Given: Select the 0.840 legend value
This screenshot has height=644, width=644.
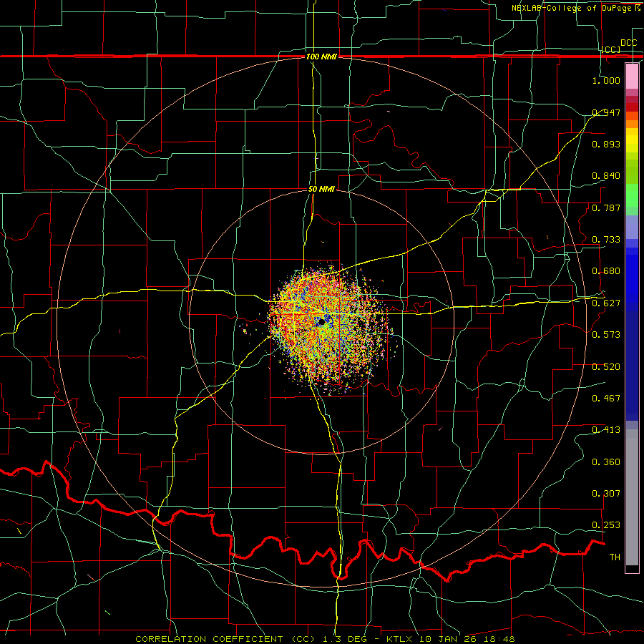Looking at the screenshot, I should point(606,176).
